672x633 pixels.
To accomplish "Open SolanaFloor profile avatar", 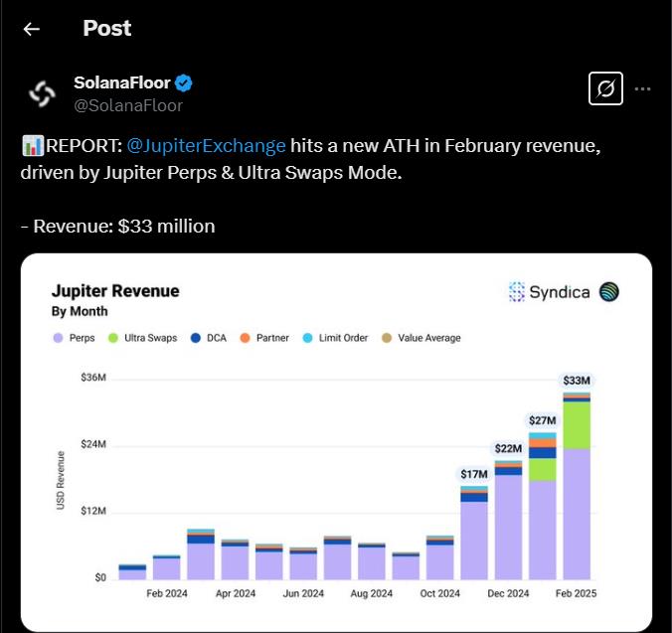I will (42, 93).
